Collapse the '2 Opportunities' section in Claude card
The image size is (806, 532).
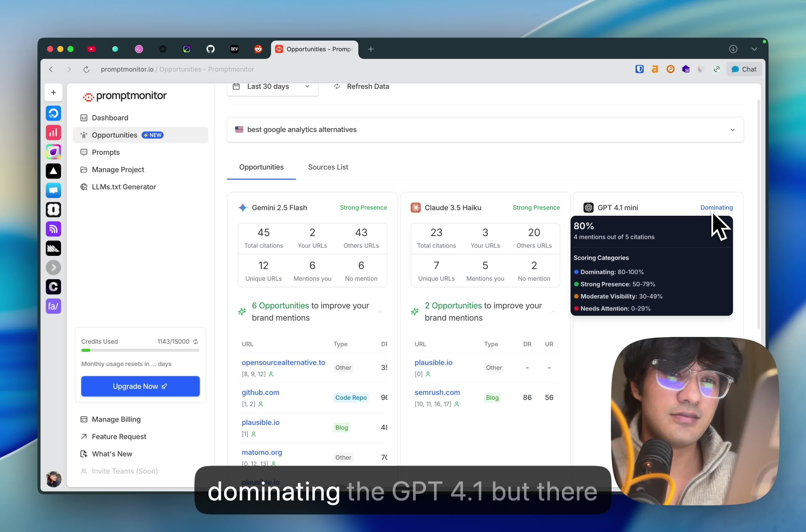click(x=553, y=312)
